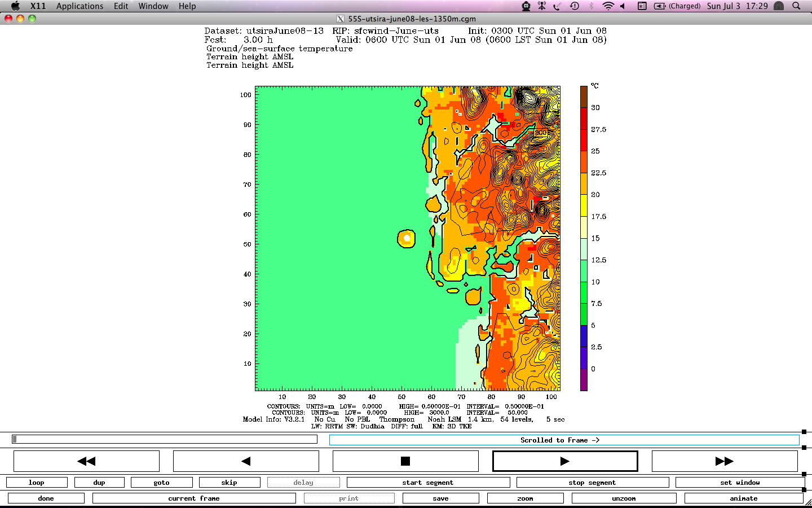Click the rewind double-arrow playback button

[86, 461]
